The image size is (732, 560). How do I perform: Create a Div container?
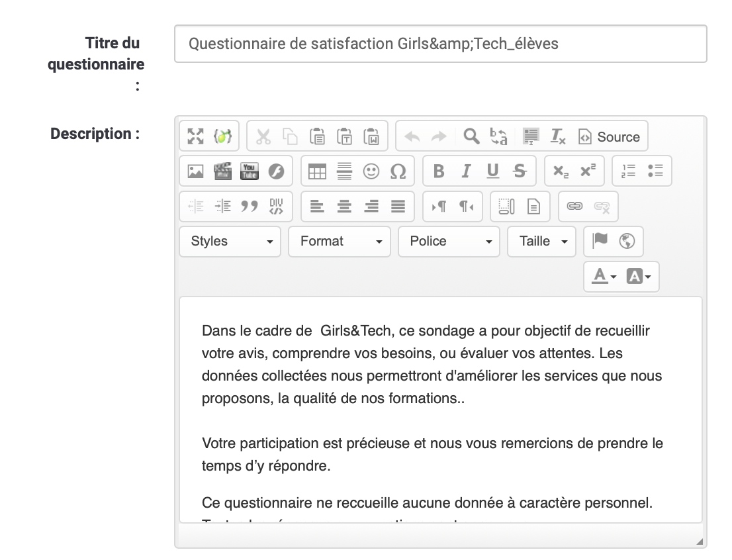point(277,206)
